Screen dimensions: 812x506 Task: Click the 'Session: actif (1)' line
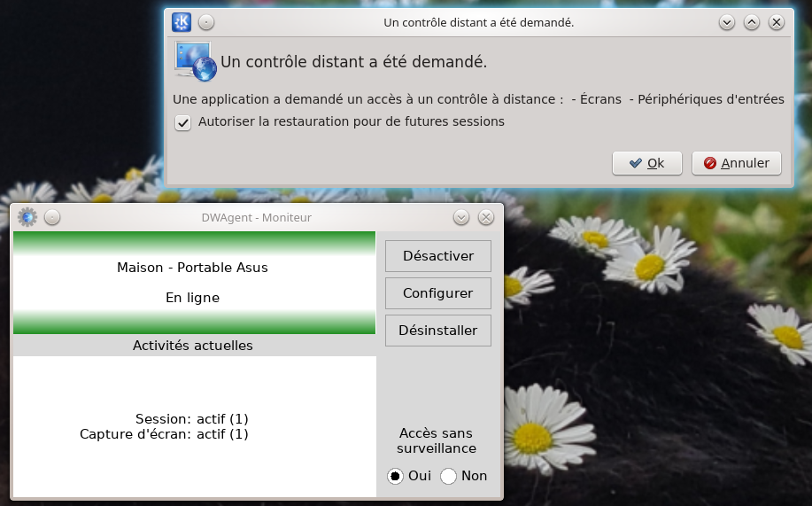tap(192, 419)
